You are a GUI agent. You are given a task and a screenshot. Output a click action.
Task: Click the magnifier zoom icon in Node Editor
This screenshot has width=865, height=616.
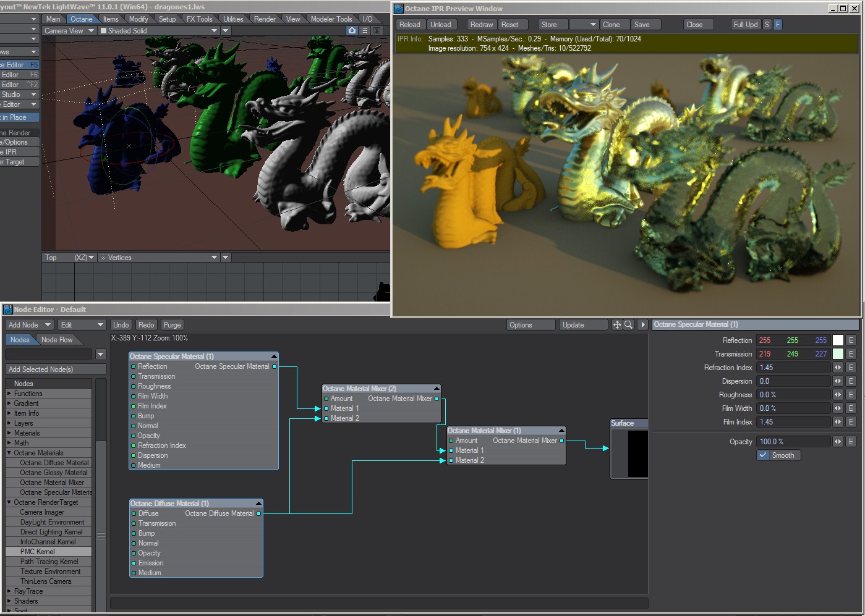pyautogui.click(x=628, y=325)
